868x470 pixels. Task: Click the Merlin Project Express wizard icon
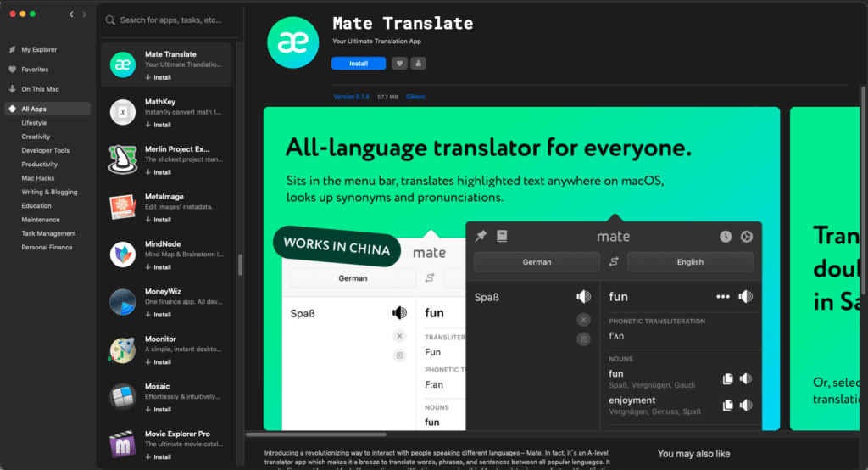tap(123, 159)
